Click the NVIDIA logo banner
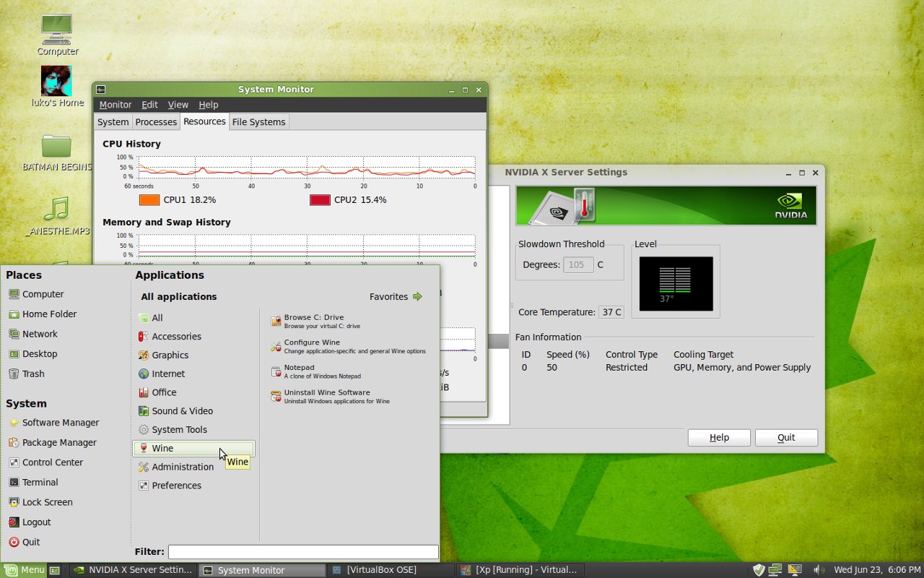Screen dimensions: 924x578 [x=666, y=205]
